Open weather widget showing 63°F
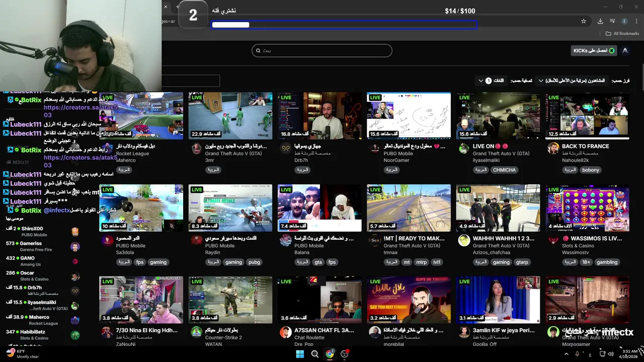Screen dimensions: 644x362 23,354
